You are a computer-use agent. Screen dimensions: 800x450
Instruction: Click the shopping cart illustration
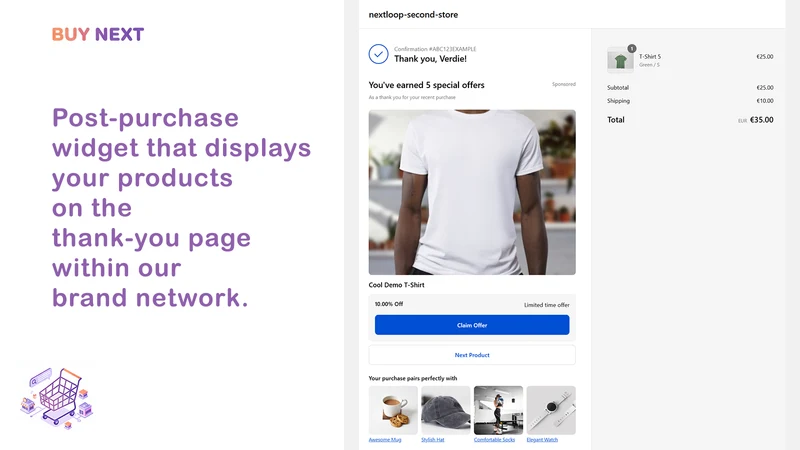pyautogui.click(x=57, y=397)
